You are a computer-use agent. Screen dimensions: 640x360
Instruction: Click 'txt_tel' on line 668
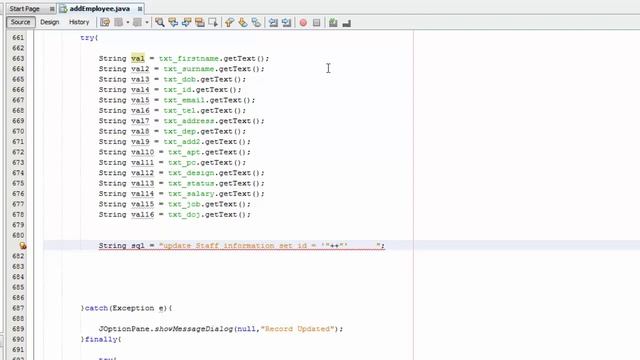[180, 111]
